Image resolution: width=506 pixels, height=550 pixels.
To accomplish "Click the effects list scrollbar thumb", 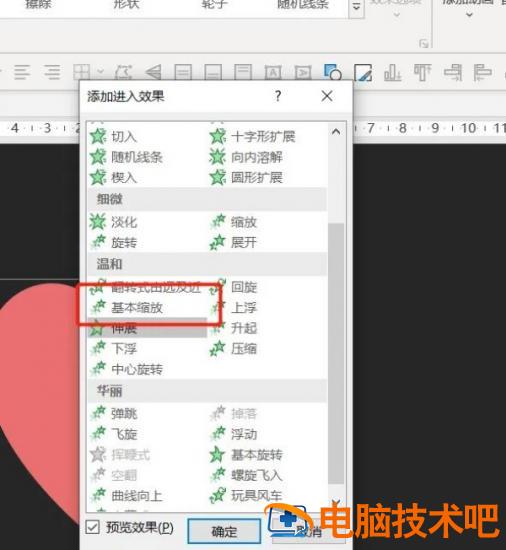I will (x=336, y=354).
